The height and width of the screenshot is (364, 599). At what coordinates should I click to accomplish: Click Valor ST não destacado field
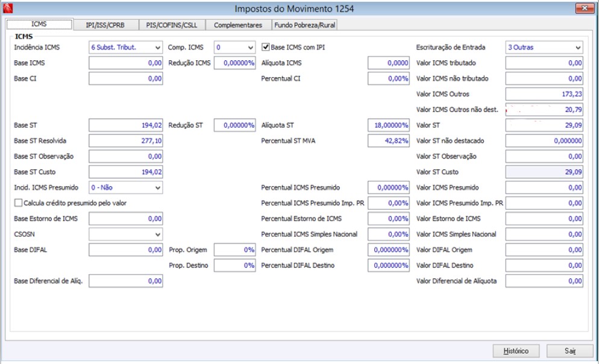[x=544, y=141]
